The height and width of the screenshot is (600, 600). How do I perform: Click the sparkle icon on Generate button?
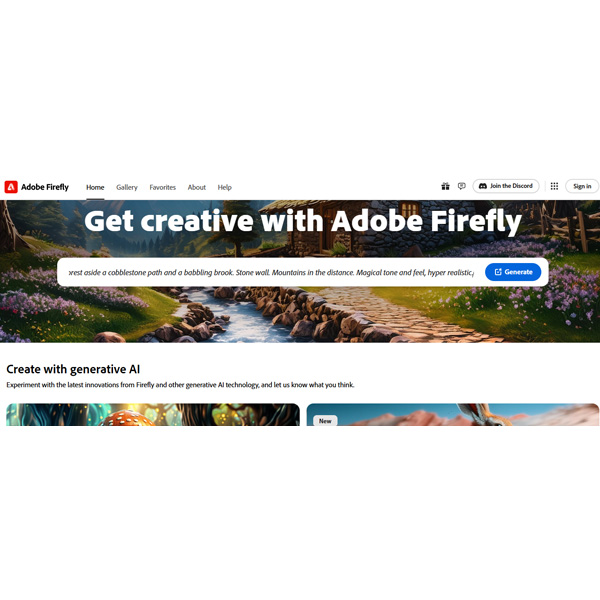498,272
